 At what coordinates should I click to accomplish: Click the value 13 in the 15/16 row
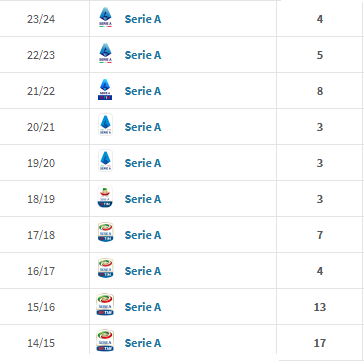coord(320,307)
